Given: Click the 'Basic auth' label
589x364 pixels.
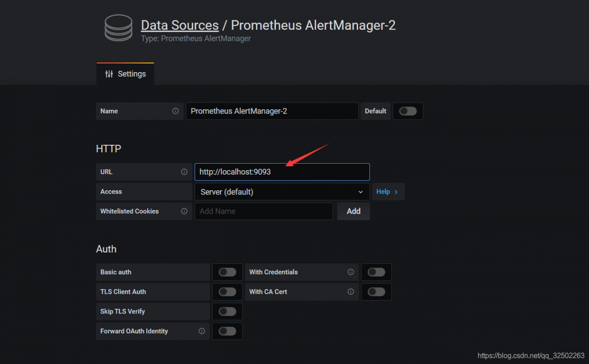Looking at the screenshot, I should point(116,272).
